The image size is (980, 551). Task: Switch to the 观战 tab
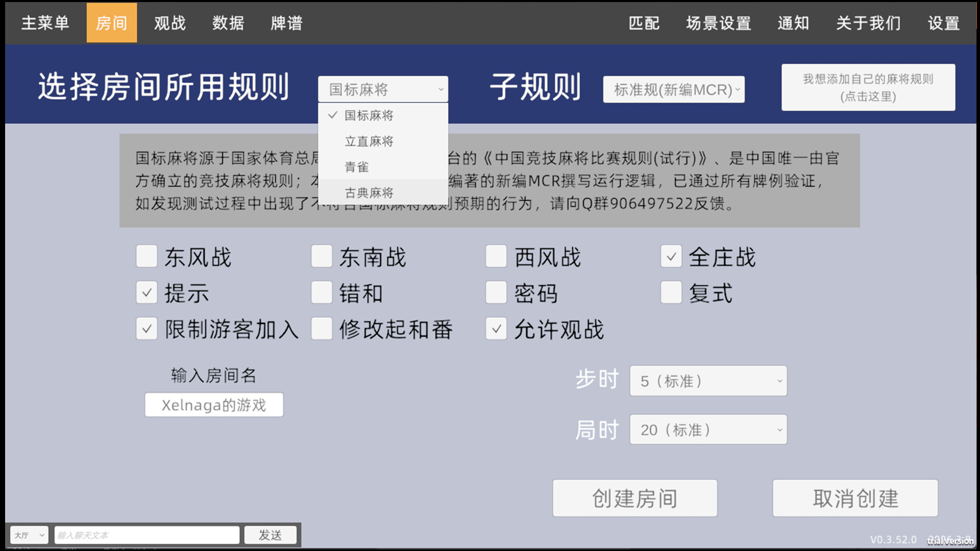tap(170, 23)
